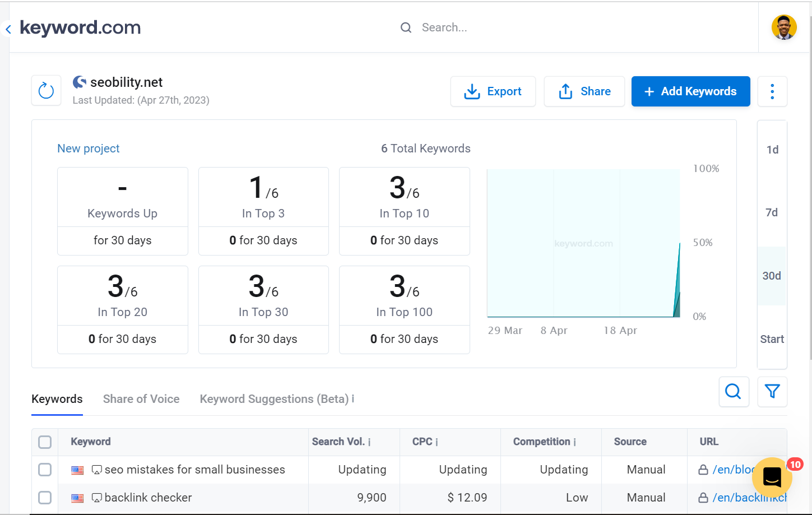Open your profile avatar menu

[784, 27]
